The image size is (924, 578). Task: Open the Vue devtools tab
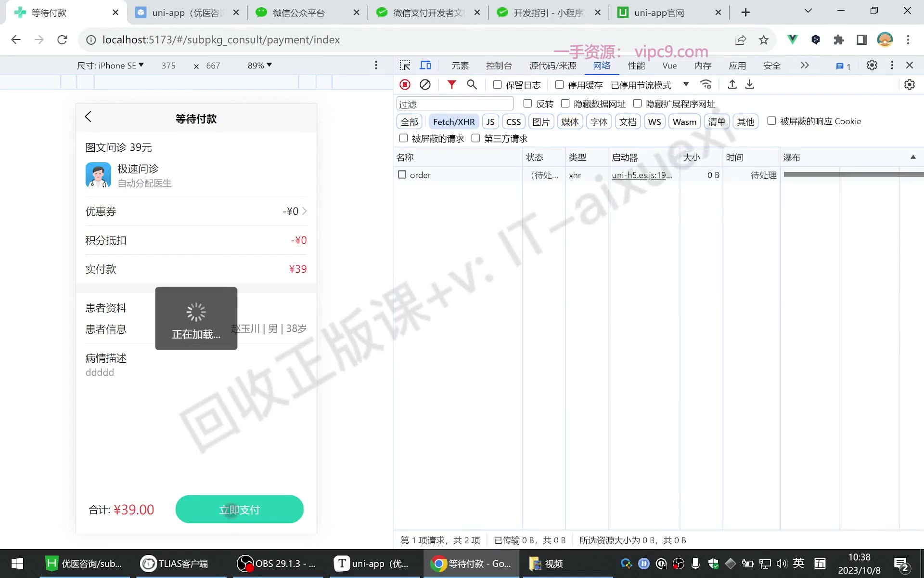click(x=669, y=66)
